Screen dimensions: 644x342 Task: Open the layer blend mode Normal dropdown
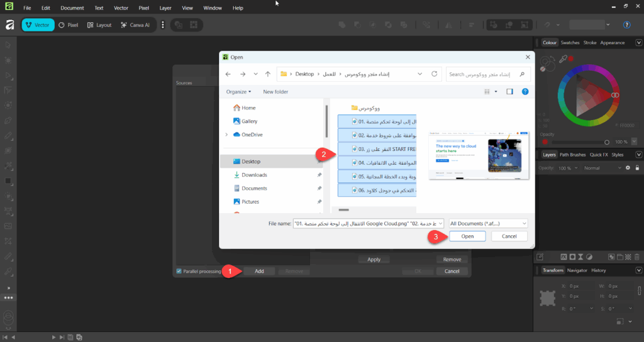coord(602,168)
